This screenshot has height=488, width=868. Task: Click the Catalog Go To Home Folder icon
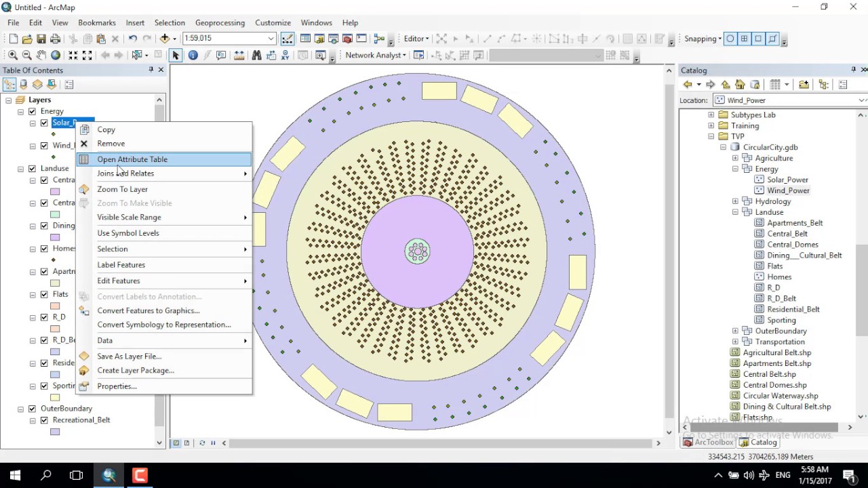click(740, 85)
